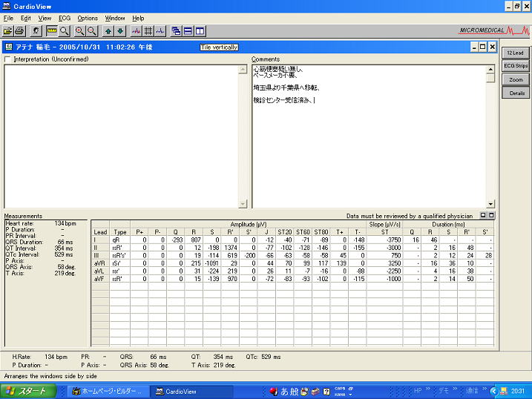532x399 pixels.
Task: Click into the Comments text box
Action: (x=370, y=136)
